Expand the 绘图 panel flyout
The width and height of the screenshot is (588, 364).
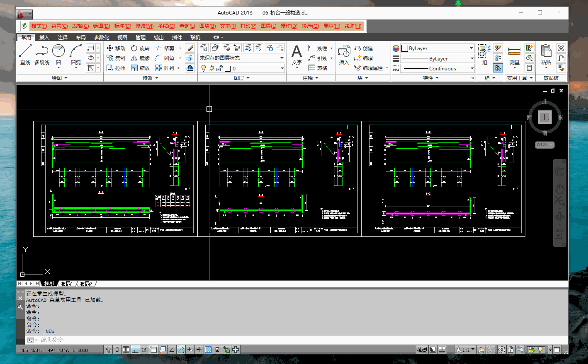59,78
